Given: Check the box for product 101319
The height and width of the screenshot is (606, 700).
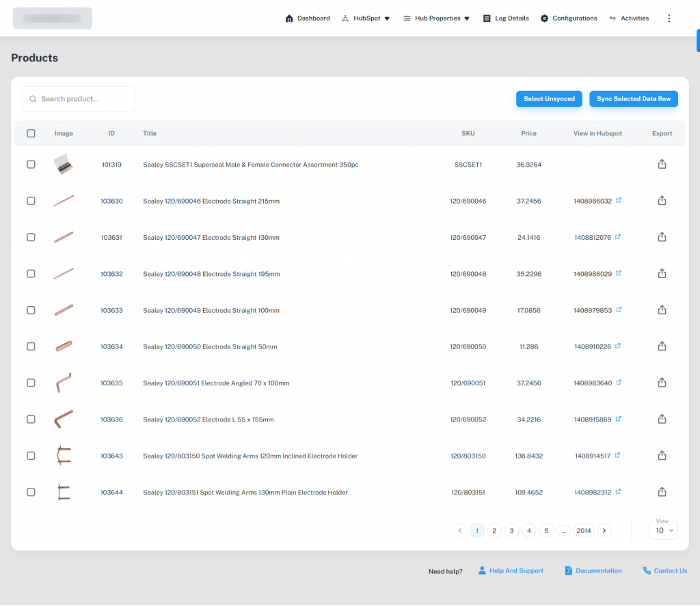Looking at the screenshot, I should point(31,165).
